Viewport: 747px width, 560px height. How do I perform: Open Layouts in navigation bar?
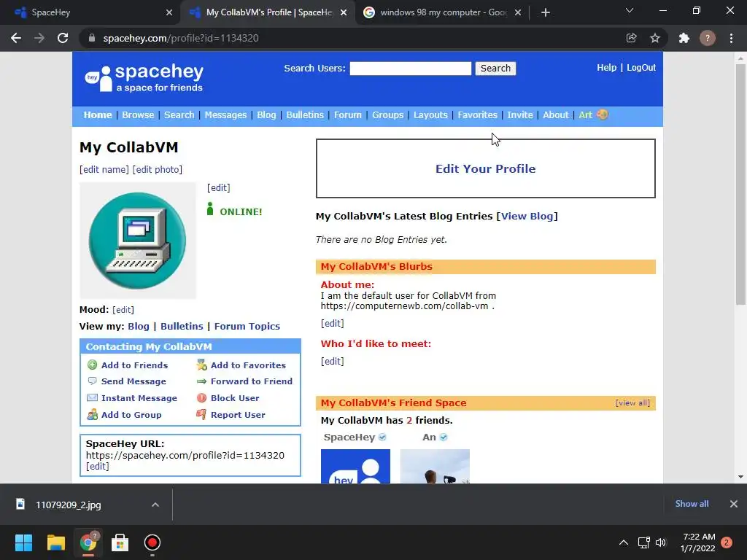coord(430,114)
